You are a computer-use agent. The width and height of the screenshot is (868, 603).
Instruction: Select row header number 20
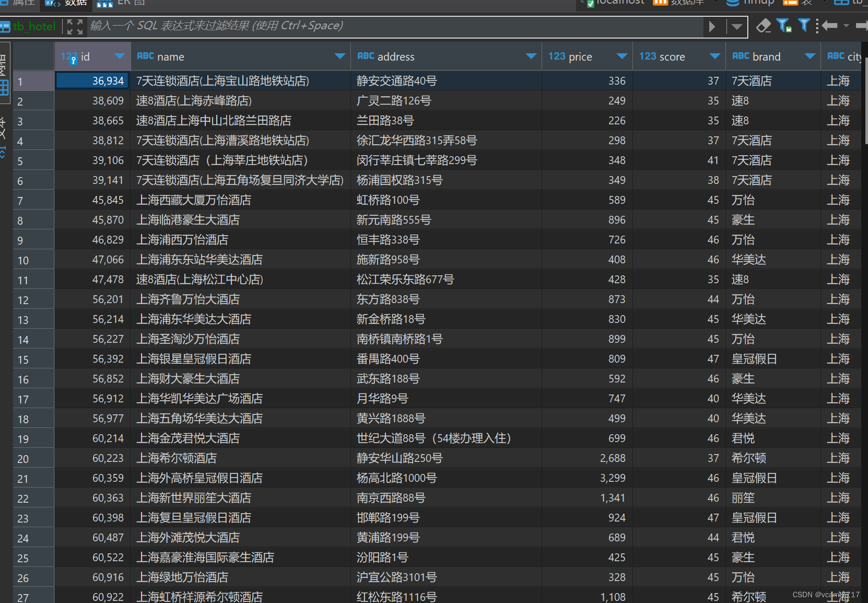pyautogui.click(x=33, y=459)
